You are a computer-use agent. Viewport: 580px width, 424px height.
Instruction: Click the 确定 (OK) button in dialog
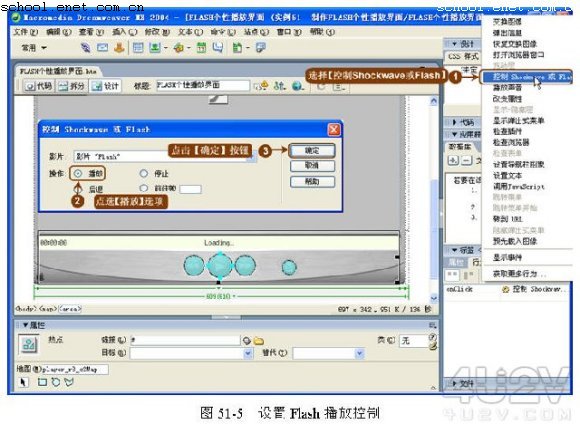pyautogui.click(x=312, y=151)
